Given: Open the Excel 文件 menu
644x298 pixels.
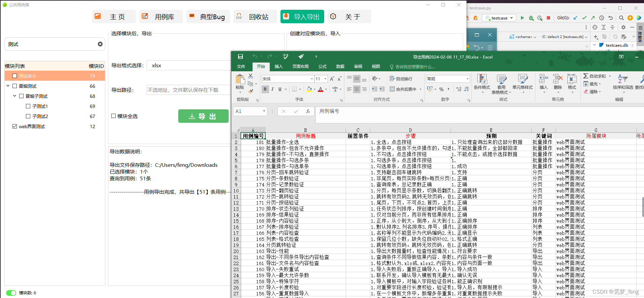Looking at the screenshot, I should 241,67.
